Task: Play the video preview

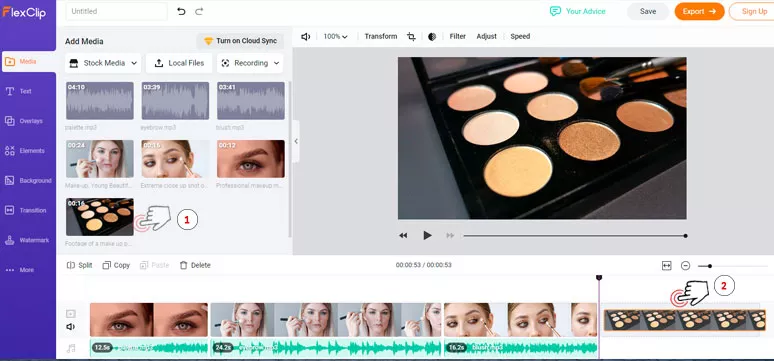Action: (x=427, y=236)
